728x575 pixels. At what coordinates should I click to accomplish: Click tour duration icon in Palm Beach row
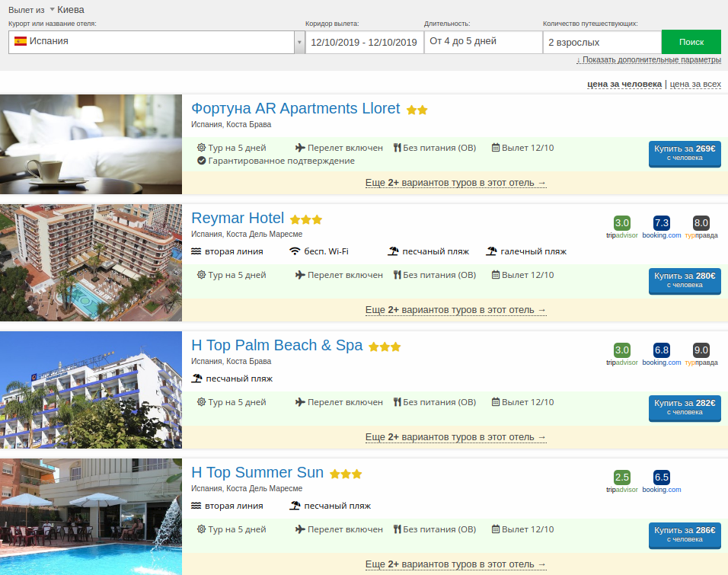pos(201,402)
